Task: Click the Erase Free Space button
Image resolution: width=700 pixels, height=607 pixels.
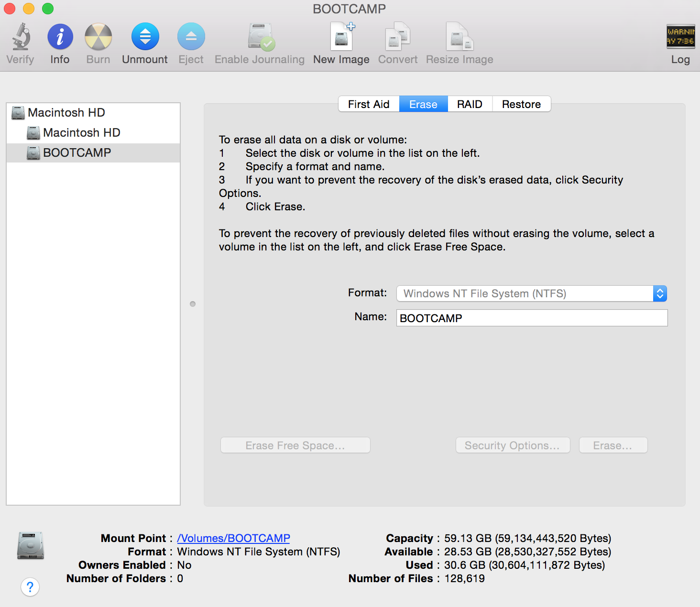Action: point(295,445)
